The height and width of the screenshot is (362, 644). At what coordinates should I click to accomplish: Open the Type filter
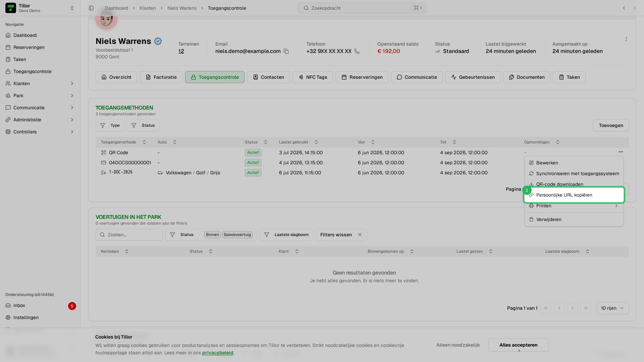pyautogui.click(x=110, y=125)
